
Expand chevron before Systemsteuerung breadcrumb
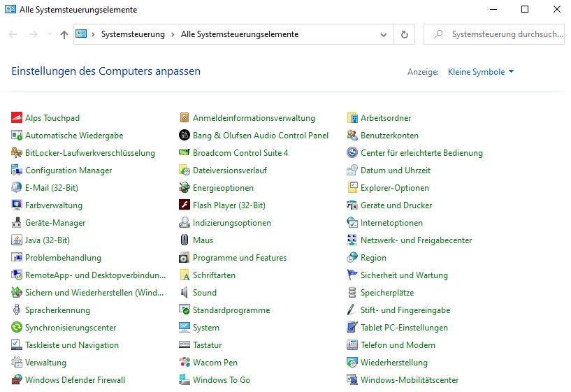(93, 34)
